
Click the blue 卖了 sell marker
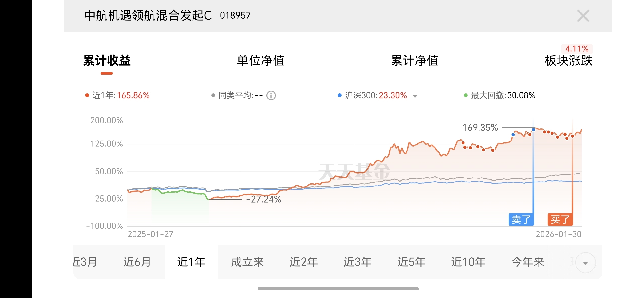(x=521, y=220)
